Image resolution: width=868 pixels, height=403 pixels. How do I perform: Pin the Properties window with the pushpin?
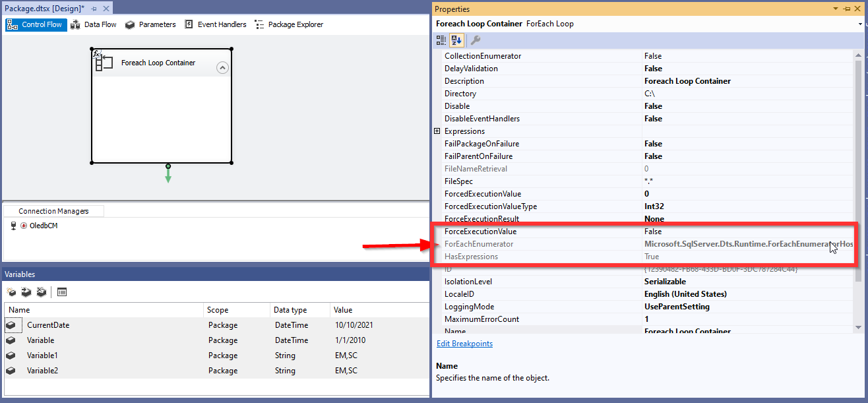click(846, 9)
